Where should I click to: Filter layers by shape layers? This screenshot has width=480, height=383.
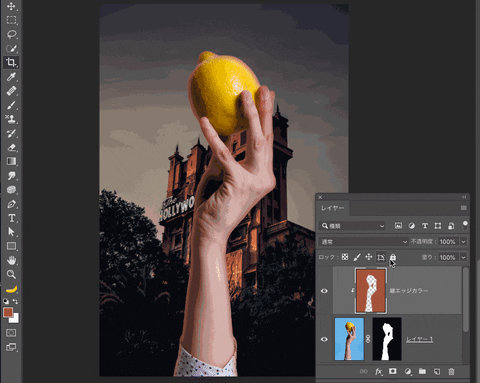pyautogui.click(x=438, y=226)
